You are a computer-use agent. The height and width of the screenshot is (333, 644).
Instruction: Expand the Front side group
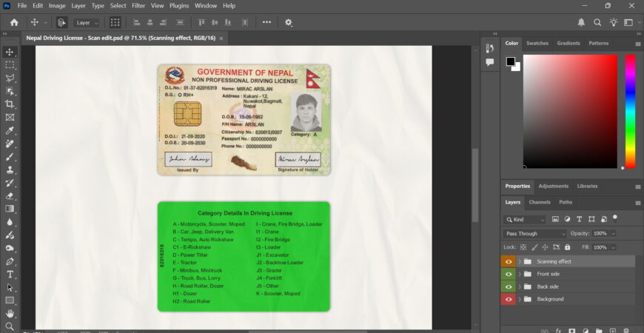(x=520, y=274)
